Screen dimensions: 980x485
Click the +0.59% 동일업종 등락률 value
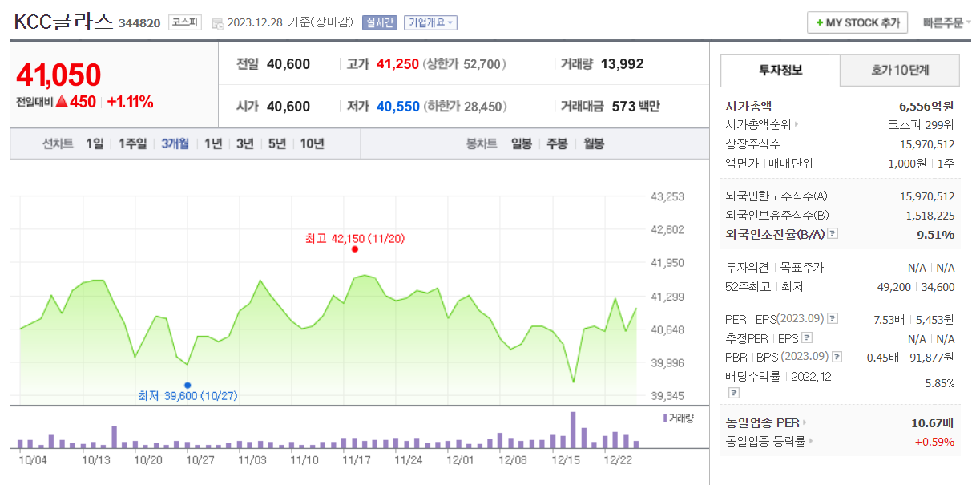coord(934,441)
